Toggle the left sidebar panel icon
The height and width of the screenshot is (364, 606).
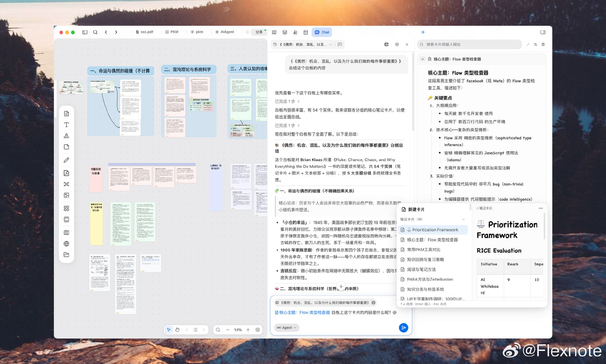(85, 32)
